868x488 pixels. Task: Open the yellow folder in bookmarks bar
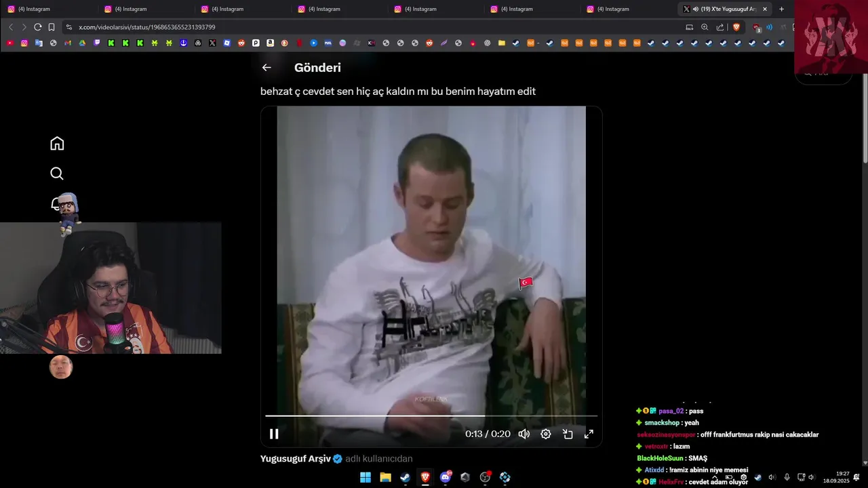tap(502, 43)
